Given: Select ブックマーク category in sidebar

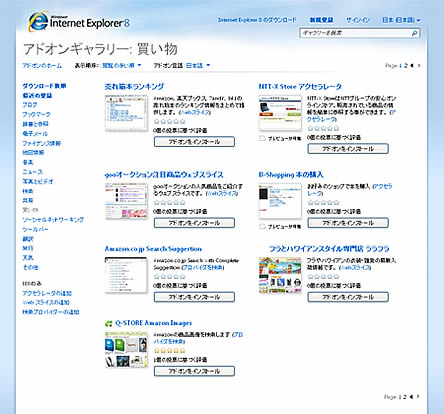Looking at the screenshot, I should click(x=36, y=114).
